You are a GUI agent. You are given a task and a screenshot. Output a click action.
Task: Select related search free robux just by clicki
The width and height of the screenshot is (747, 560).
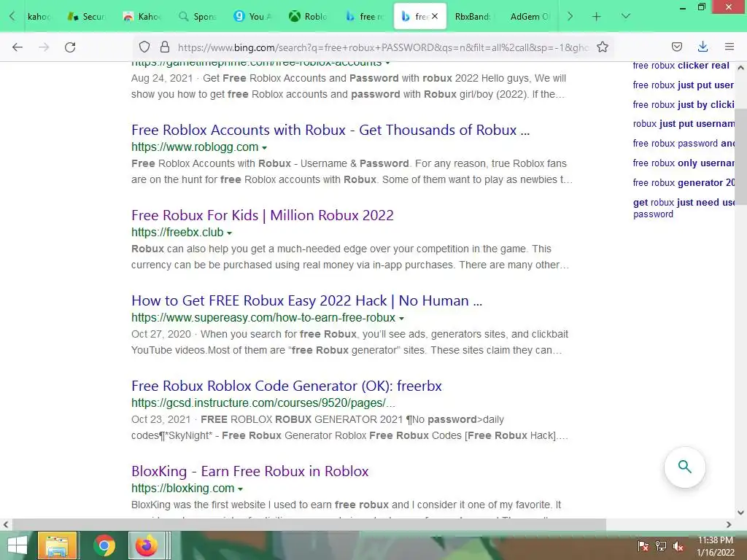click(683, 105)
